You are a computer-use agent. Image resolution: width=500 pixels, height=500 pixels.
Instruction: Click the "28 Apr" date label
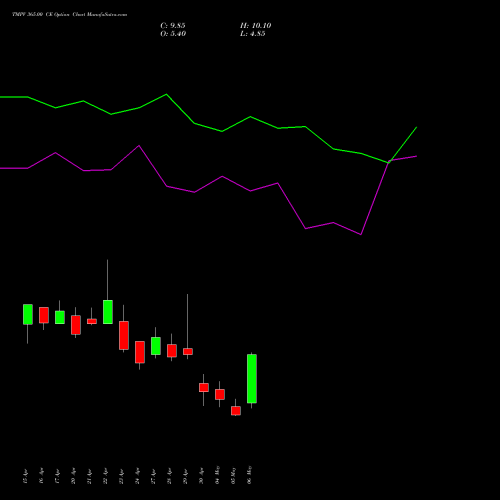click(169, 476)
